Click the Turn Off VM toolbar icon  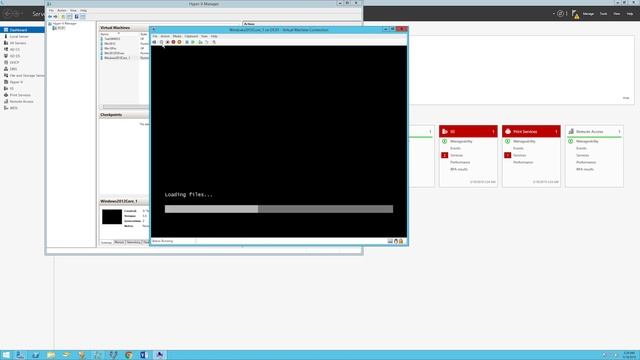(167, 42)
